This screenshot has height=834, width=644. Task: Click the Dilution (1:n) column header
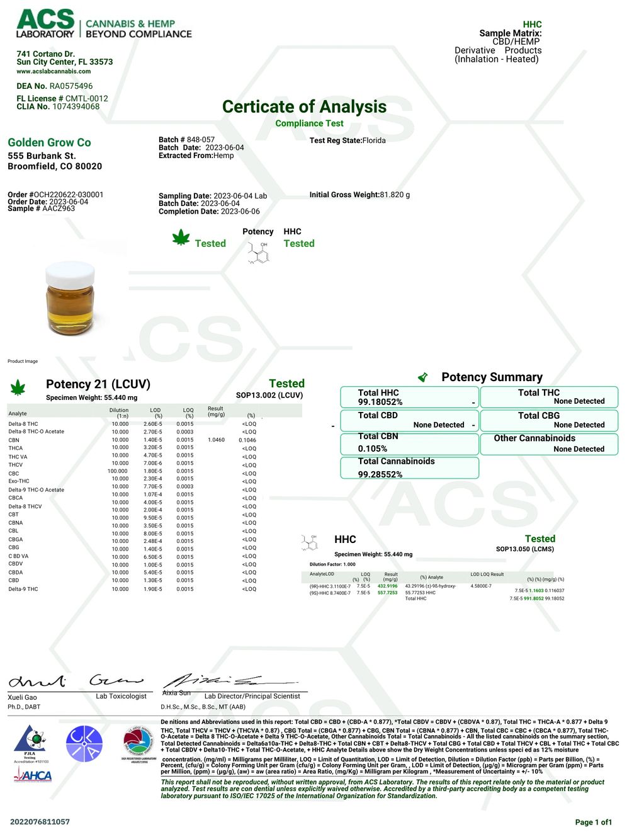pyautogui.click(x=119, y=413)
